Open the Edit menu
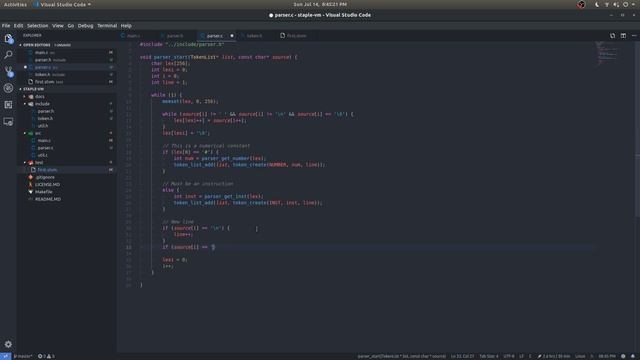The height and width of the screenshot is (360, 640). pyautogui.click(x=18, y=26)
